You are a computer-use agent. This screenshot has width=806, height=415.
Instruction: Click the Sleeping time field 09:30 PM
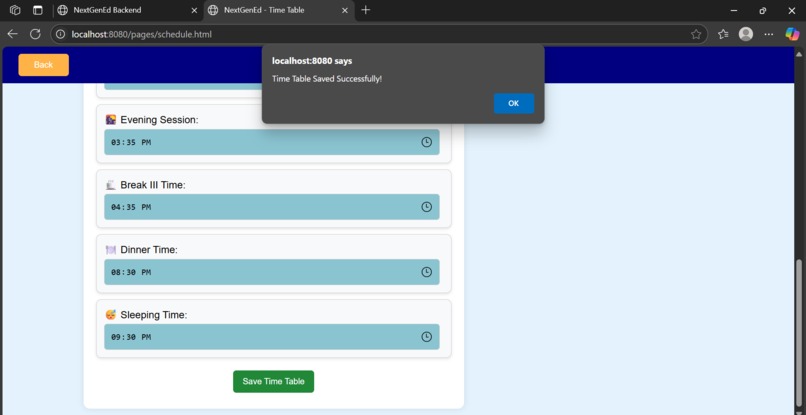pyautogui.click(x=271, y=337)
